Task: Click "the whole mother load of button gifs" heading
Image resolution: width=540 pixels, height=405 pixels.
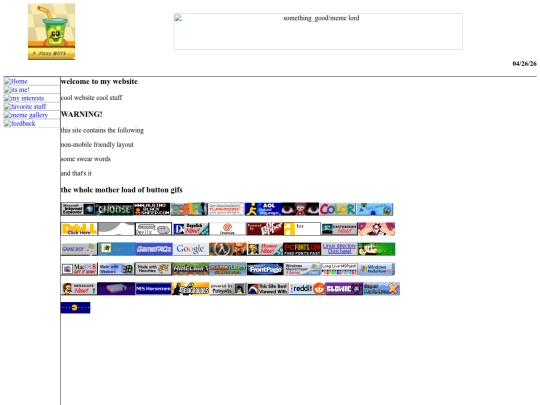Action: [x=122, y=190]
